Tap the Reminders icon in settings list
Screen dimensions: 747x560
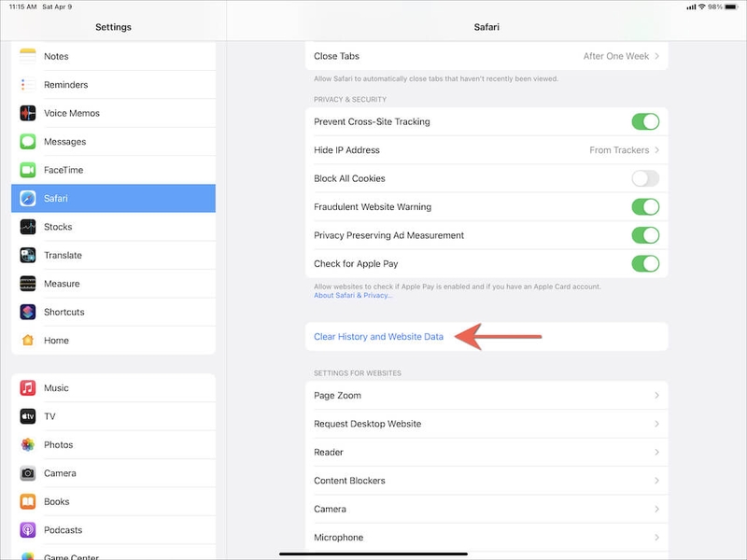tap(28, 85)
